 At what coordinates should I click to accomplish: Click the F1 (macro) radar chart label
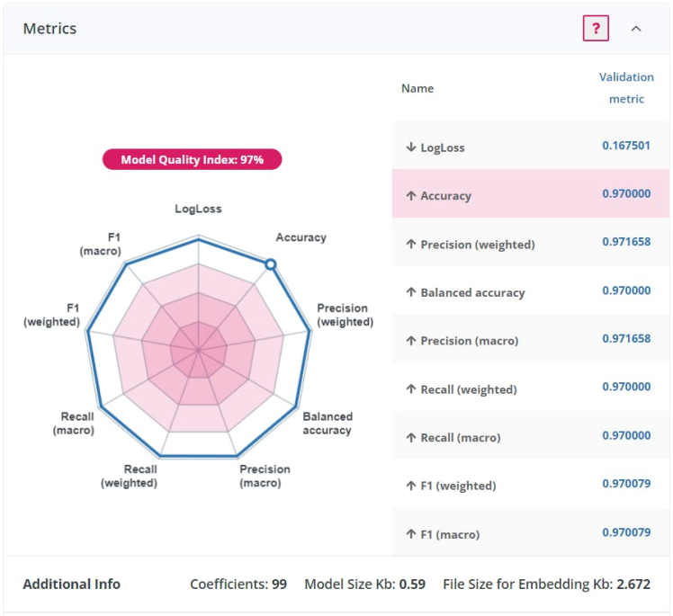tap(100, 245)
